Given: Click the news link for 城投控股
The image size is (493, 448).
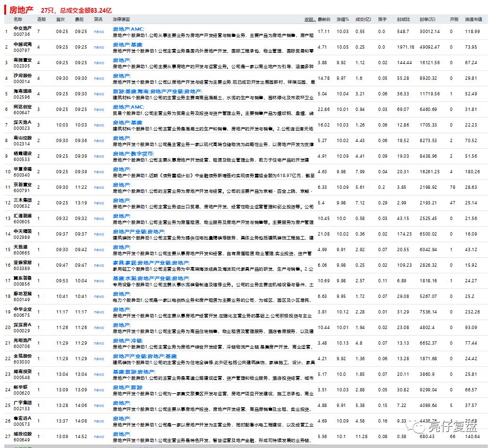Looking at the screenshot, I should (x=99, y=437).
